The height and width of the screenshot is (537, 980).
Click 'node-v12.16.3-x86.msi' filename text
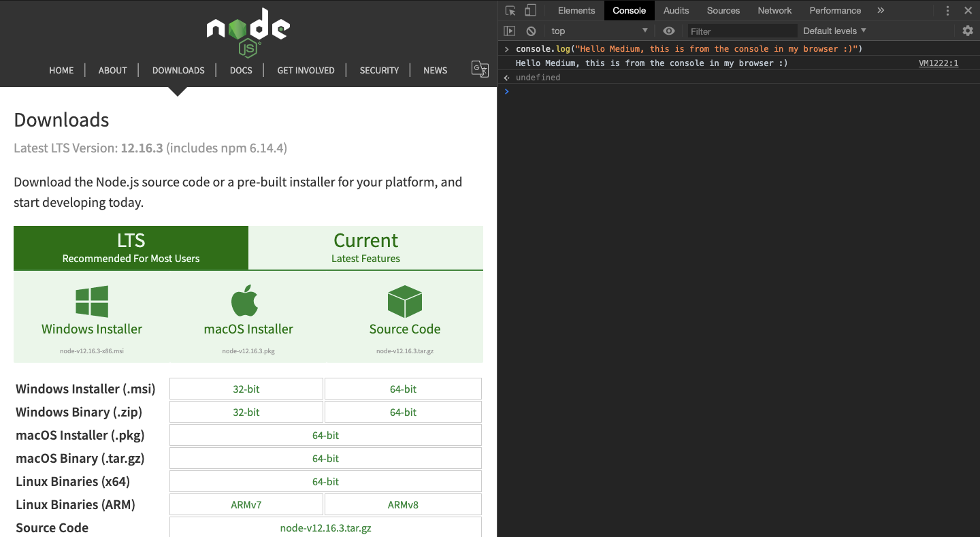click(92, 351)
